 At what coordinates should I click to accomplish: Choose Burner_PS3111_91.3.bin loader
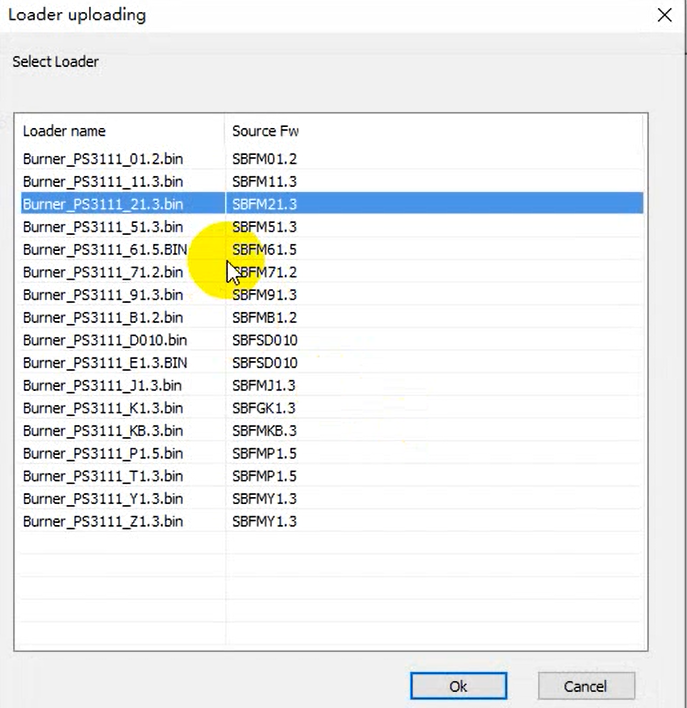click(103, 295)
